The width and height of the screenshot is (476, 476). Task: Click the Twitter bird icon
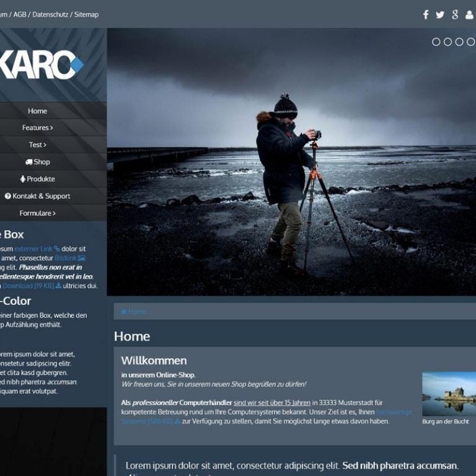tap(440, 14)
